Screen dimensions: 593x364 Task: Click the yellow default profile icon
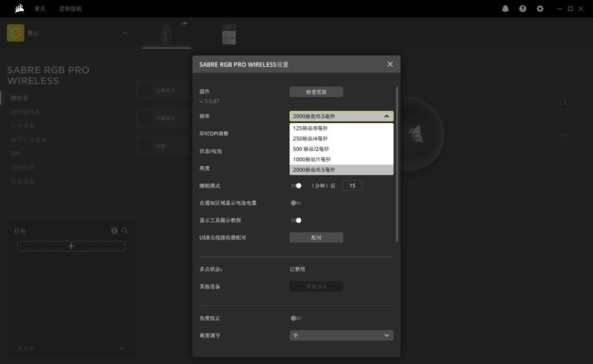point(16,33)
